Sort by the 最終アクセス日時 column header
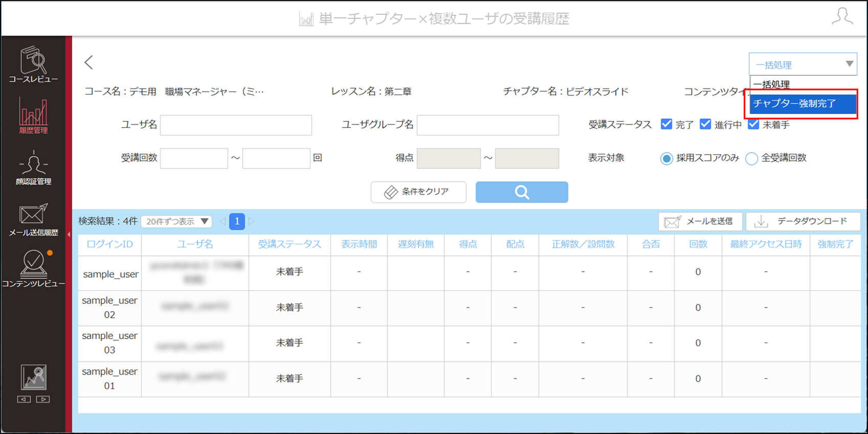The width and height of the screenshot is (868, 434). (766, 244)
